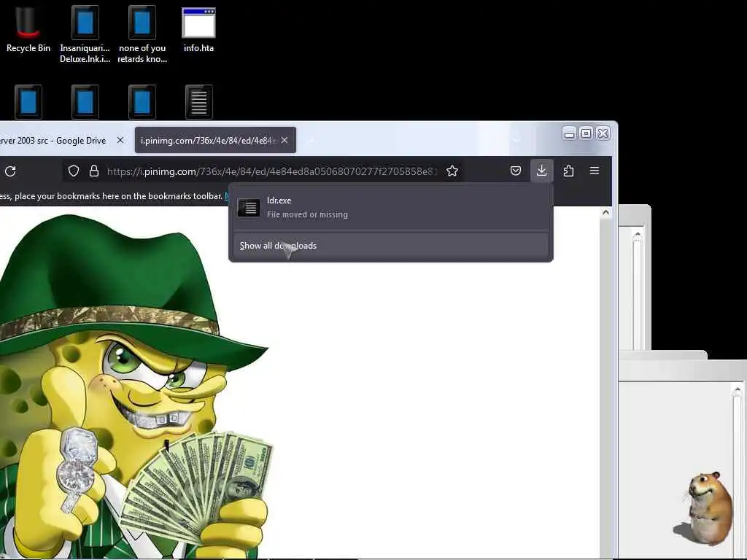Bookmark this page with the star icon

tap(452, 171)
